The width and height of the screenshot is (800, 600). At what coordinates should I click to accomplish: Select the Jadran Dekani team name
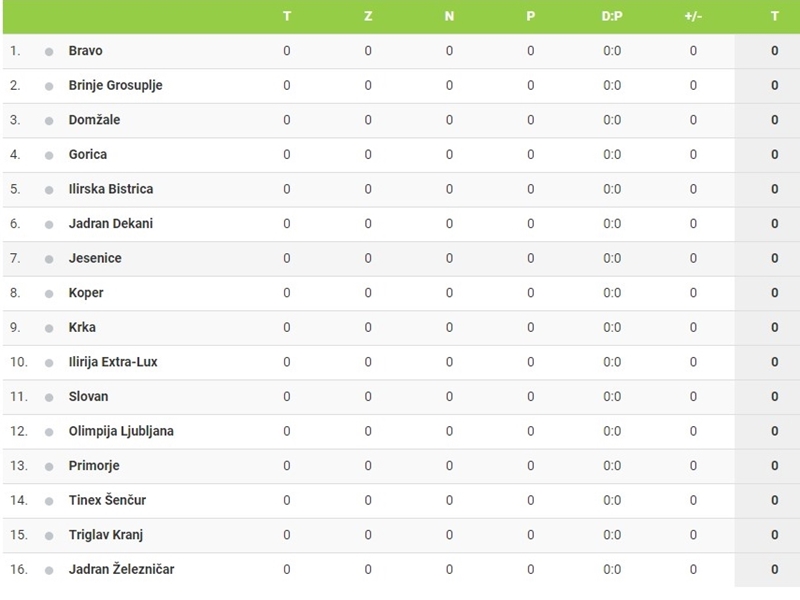pos(111,223)
